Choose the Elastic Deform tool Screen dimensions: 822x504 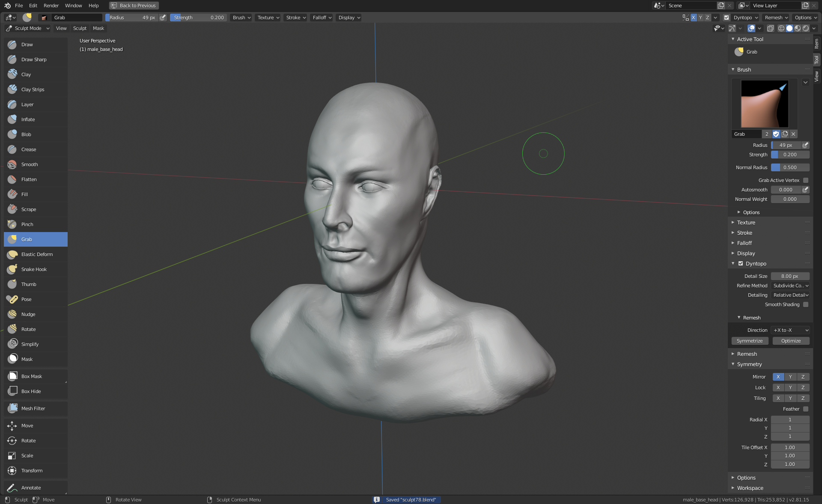(x=37, y=254)
